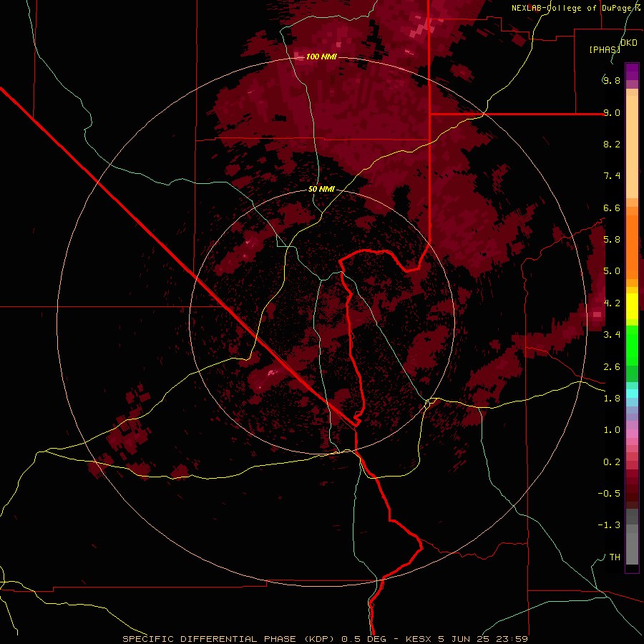Click the "4.2" value on color scale
Viewport: 644px width, 644px height.
[x=612, y=303]
